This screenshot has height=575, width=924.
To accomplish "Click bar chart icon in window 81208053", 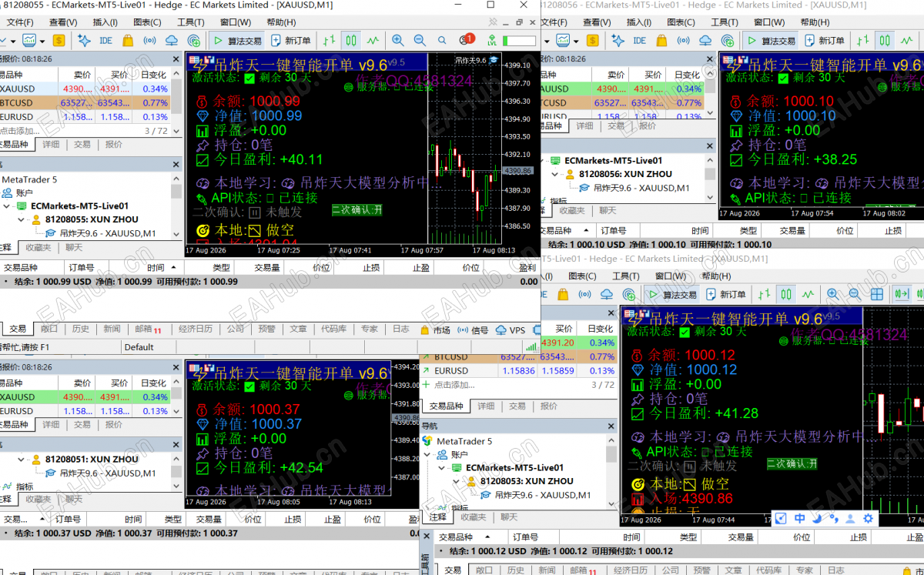I will [764, 294].
